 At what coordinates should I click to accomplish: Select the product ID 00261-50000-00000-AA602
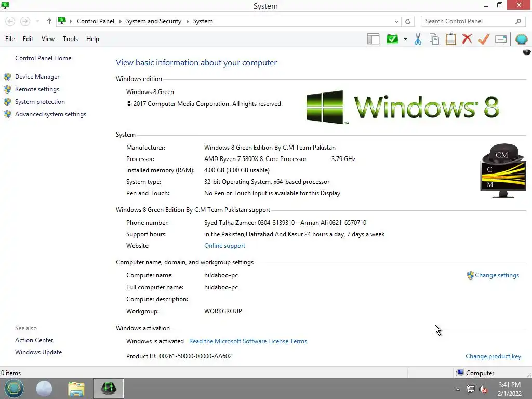click(x=195, y=356)
